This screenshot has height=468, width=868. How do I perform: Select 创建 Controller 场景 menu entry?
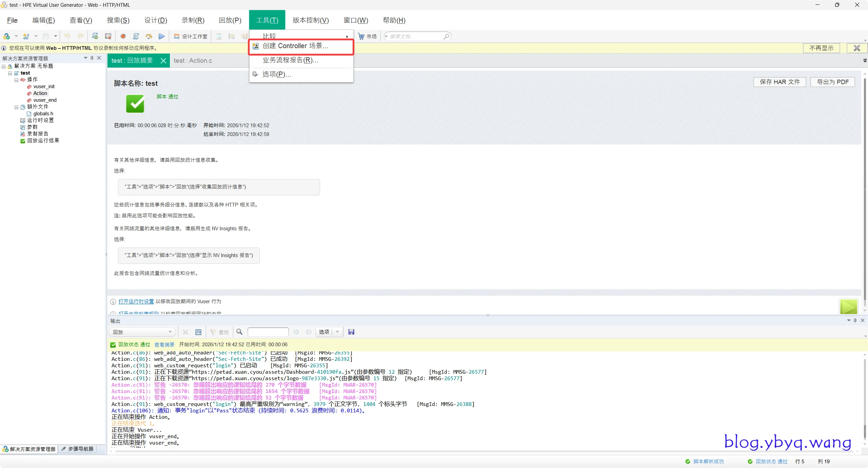[295, 46]
